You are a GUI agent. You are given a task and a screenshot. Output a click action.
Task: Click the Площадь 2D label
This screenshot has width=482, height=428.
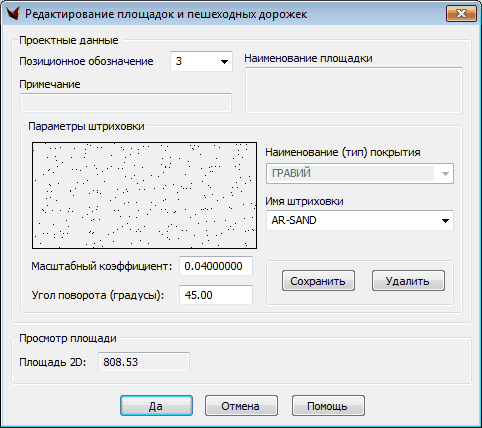[53, 362]
